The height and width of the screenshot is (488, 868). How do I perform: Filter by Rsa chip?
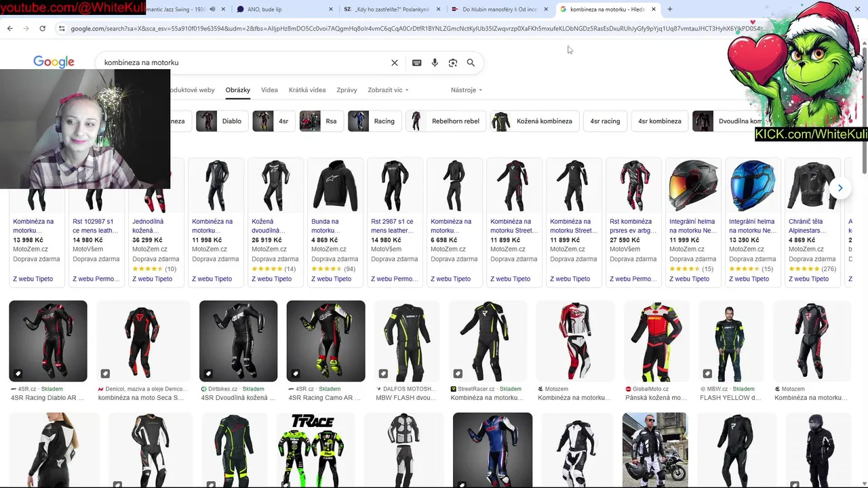pyautogui.click(x=321, y=121)
